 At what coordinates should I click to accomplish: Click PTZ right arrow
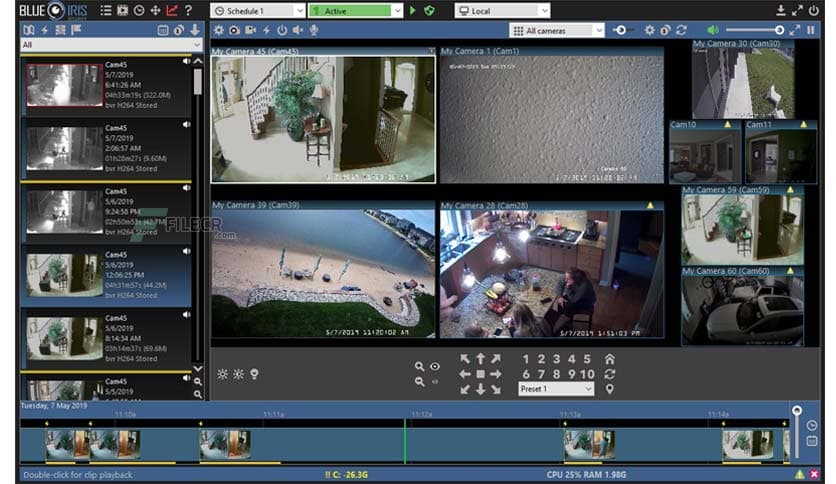(496, 374)
